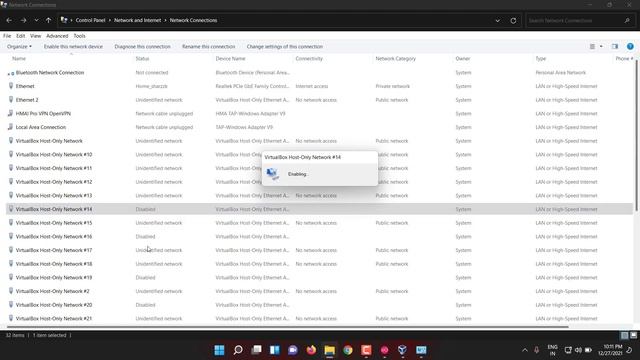Select the Ethernet 2 adapter icon
The image size is (640, 360).
11,100
